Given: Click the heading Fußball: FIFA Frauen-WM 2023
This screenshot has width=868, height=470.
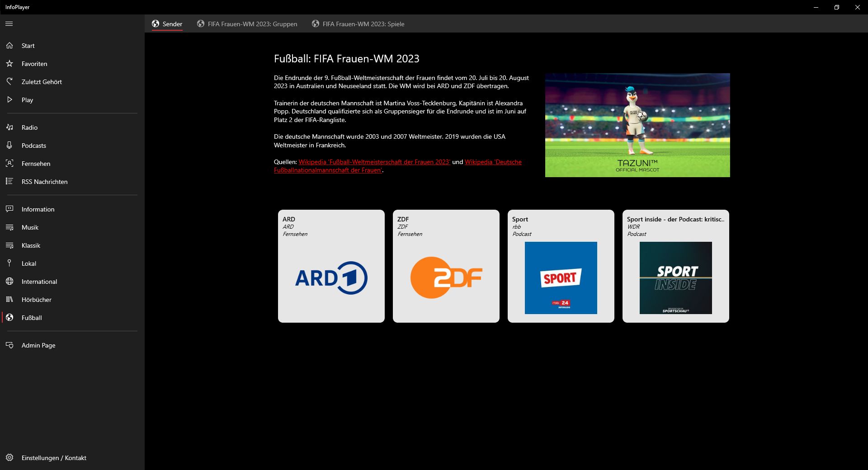Looking at the screenshot, I should 347,59.
